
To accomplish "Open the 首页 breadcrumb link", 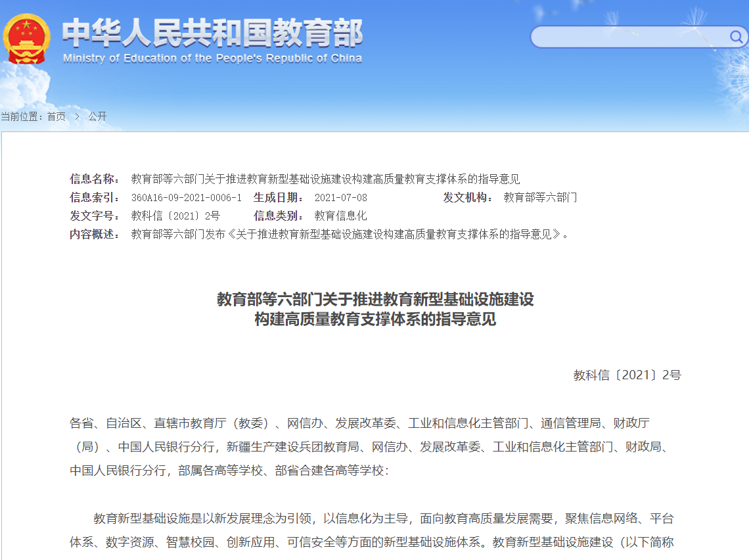I will (x=57, y=116).
